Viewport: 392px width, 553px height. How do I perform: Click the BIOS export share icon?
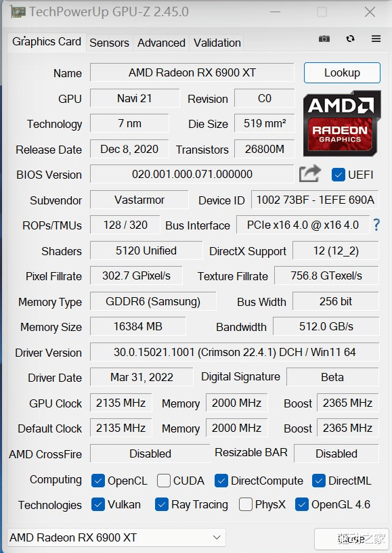pyautogui.click(x=309, y=174)
